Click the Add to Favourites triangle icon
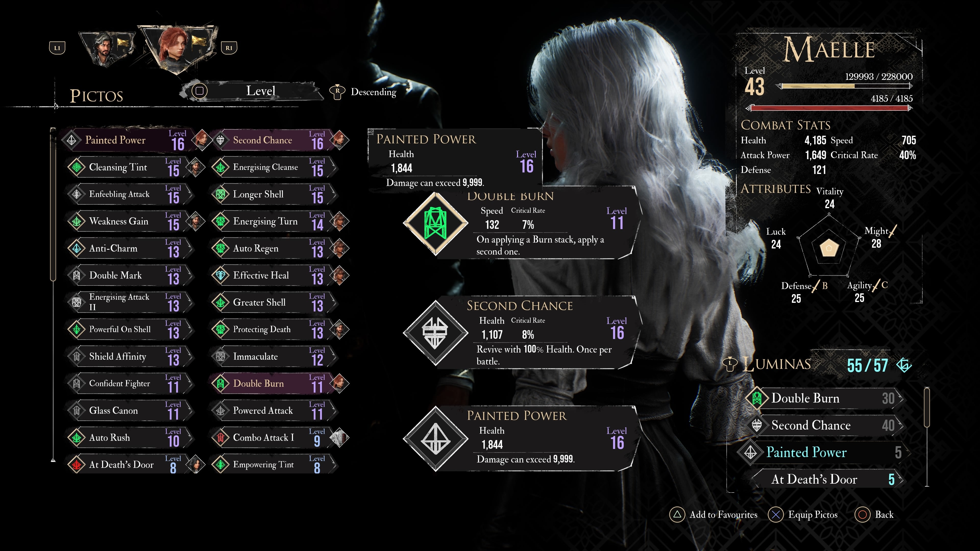The height and width of the screenshot is (551, 980). [x=677, y=515]
